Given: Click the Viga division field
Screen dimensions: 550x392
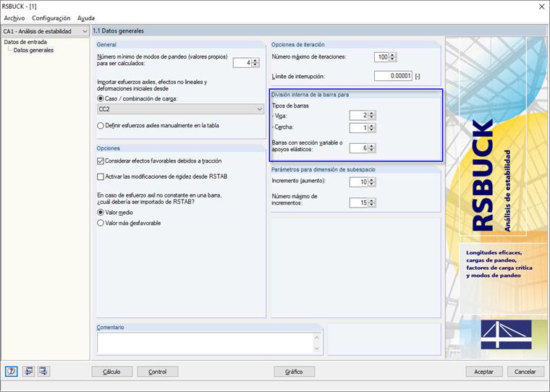Looking at the screenshot, I should coord(358,115).
